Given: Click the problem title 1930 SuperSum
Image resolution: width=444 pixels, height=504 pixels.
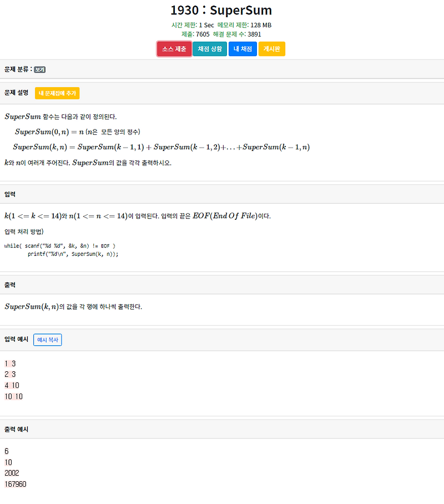Looking at the screenshot, I should [222, 10].
